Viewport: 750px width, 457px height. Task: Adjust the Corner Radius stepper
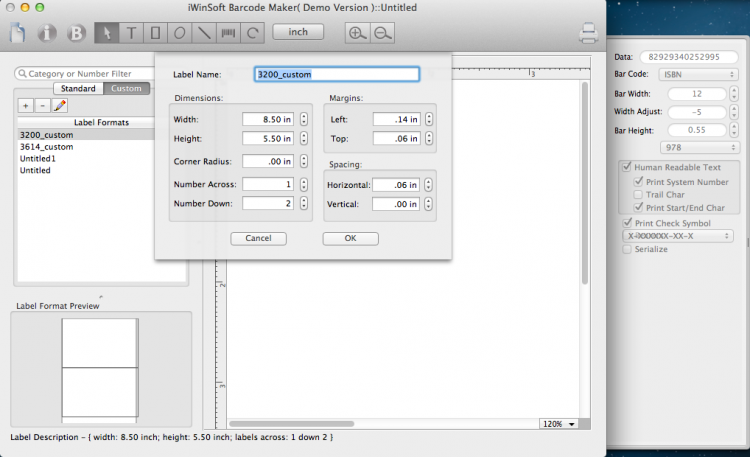pyautogui.click(x=304, y=161)
